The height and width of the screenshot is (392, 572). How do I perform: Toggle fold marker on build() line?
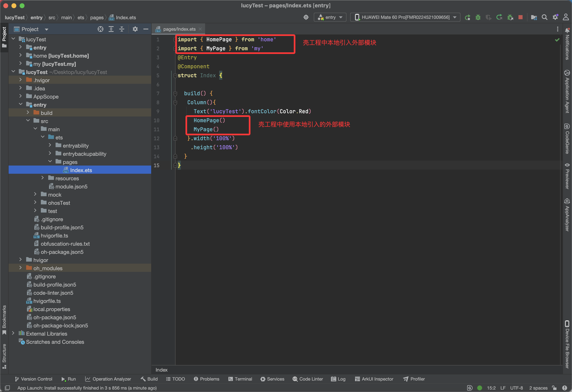pyautogui.click(x=175, y=94)
